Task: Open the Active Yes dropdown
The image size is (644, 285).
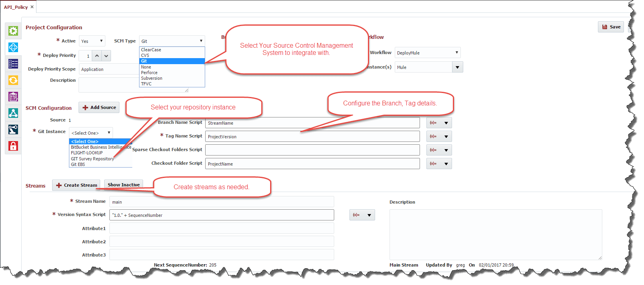Action: [x=92, y=41]
